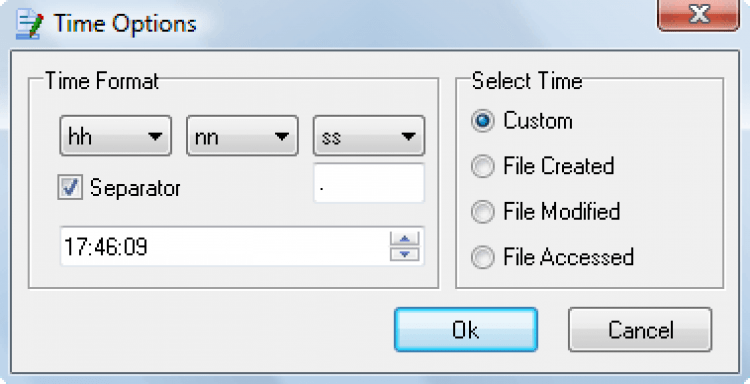Click the Time Options title bar icon

coord(29,25)
